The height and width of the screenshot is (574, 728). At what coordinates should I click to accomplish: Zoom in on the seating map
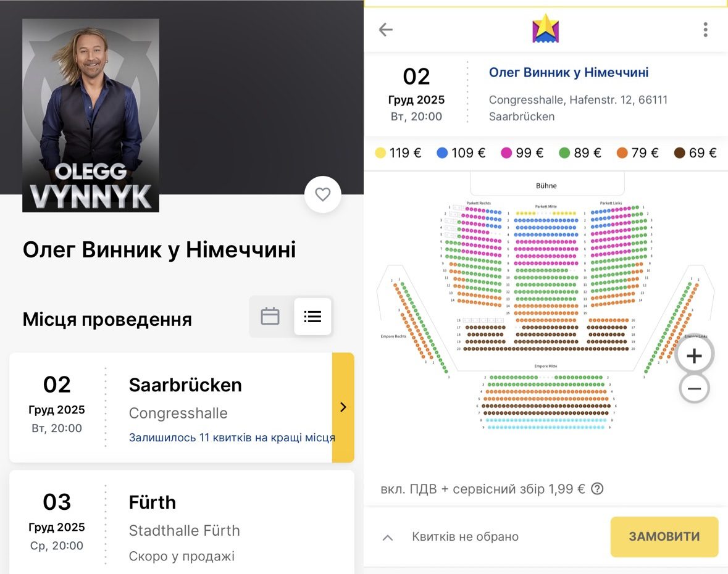[x=694, y=356]
